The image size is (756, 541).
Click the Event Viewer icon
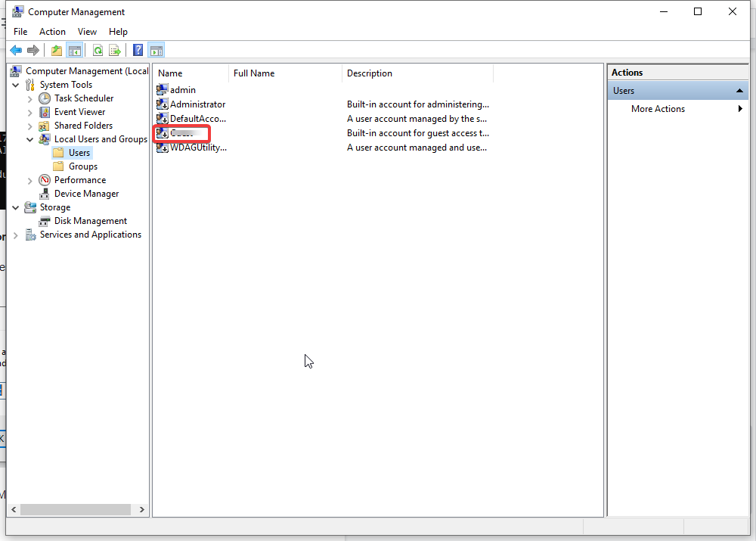click(x=45, y=112)
